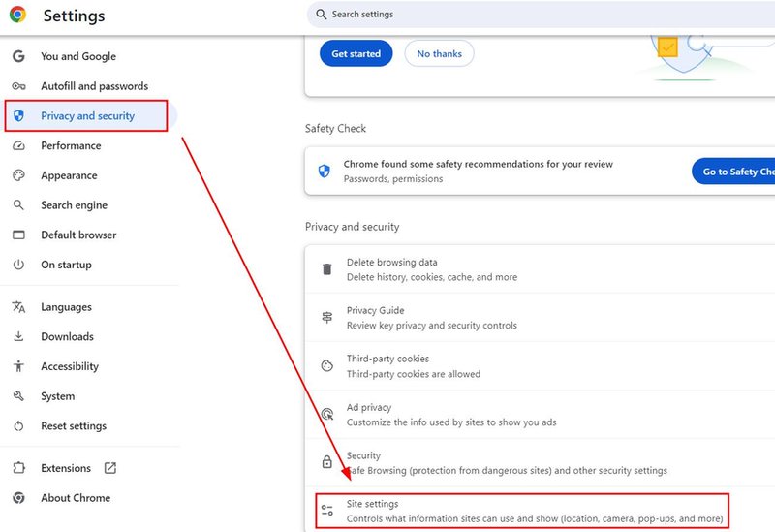Click the padlock icon for Security
This screenshot has width=775, height=532.
pos(327,462)
